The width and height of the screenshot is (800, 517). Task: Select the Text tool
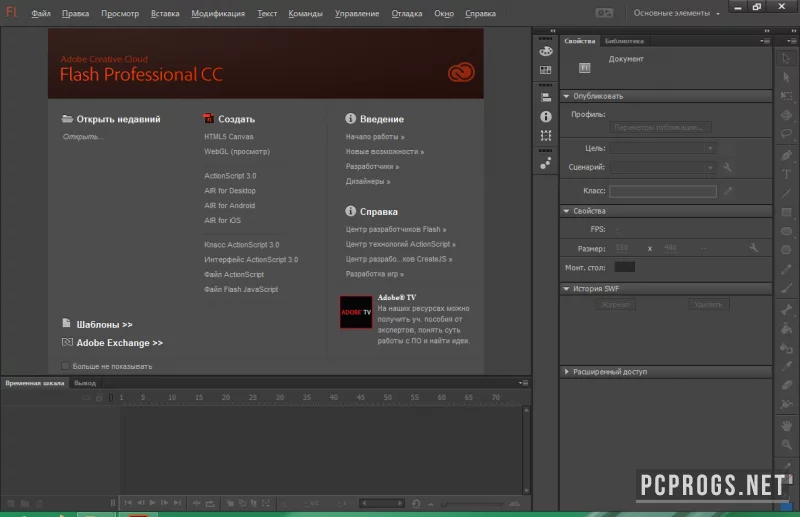click(x=786, y=174)
